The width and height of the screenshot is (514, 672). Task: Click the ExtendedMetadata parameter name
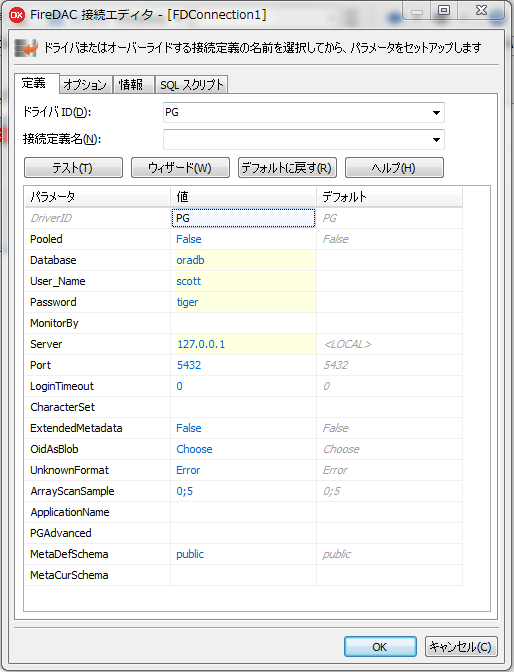coord(76,428)
